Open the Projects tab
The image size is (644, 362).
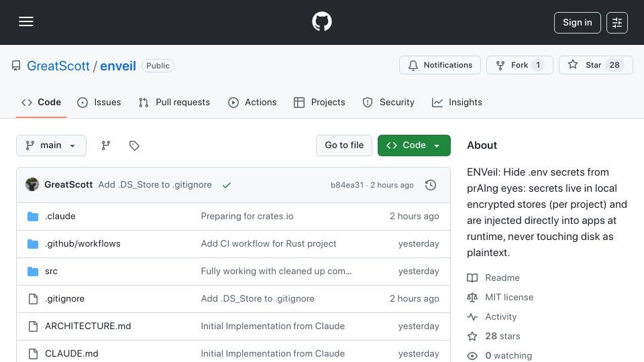(319, 102)
